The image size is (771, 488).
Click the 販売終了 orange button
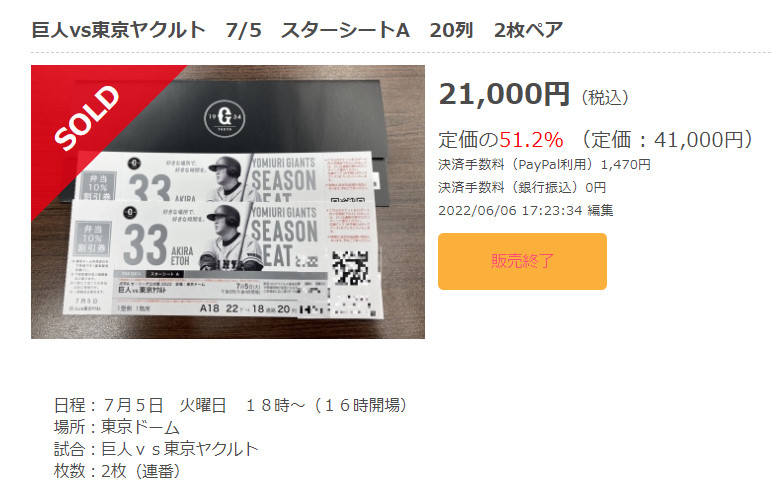click(x=522, y=261)
